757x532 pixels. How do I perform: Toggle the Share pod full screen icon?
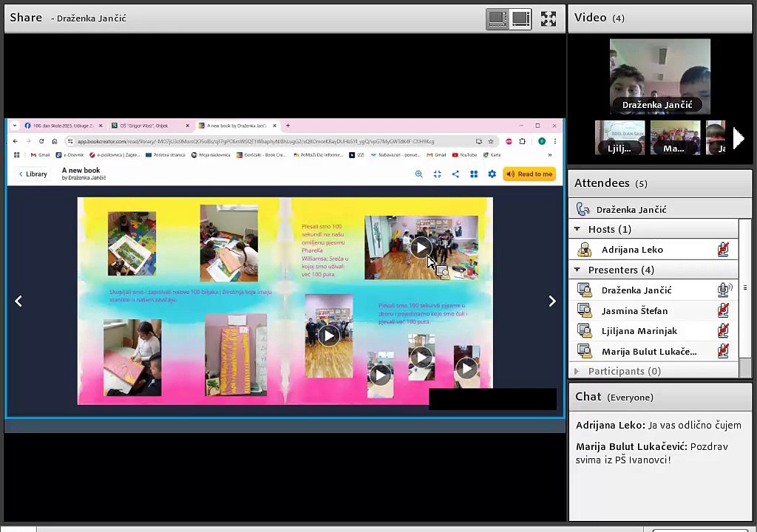548,18
